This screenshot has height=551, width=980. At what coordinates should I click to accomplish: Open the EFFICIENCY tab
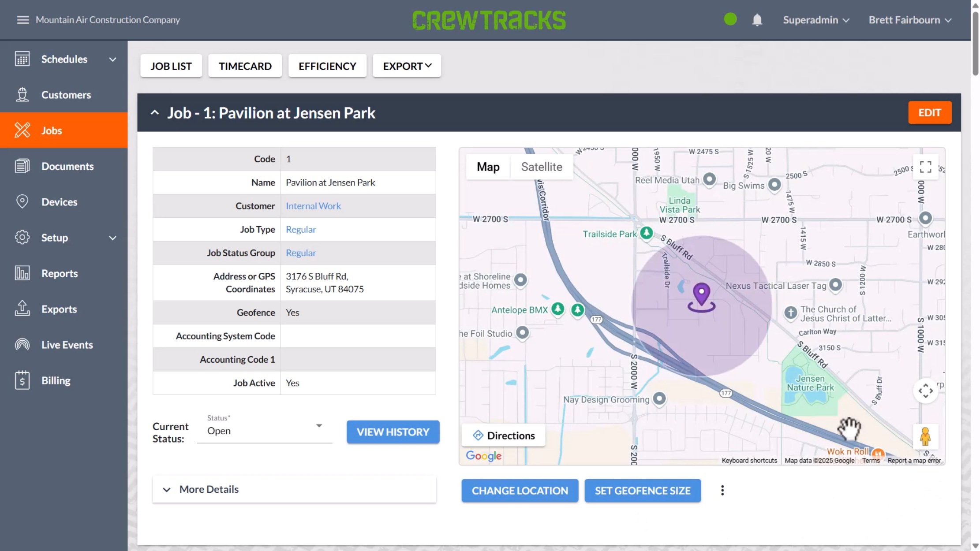coord(327,66)
